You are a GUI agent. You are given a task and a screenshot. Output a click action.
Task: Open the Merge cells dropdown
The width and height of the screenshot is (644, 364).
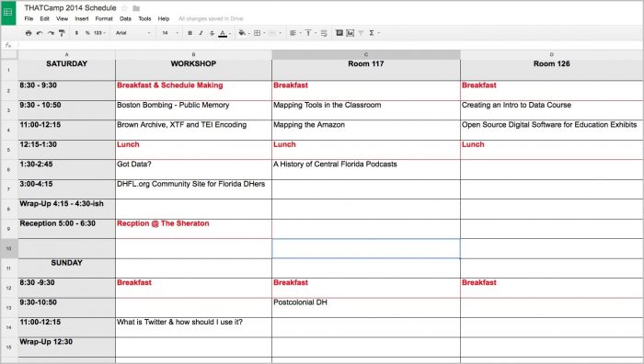coord(275,33)
